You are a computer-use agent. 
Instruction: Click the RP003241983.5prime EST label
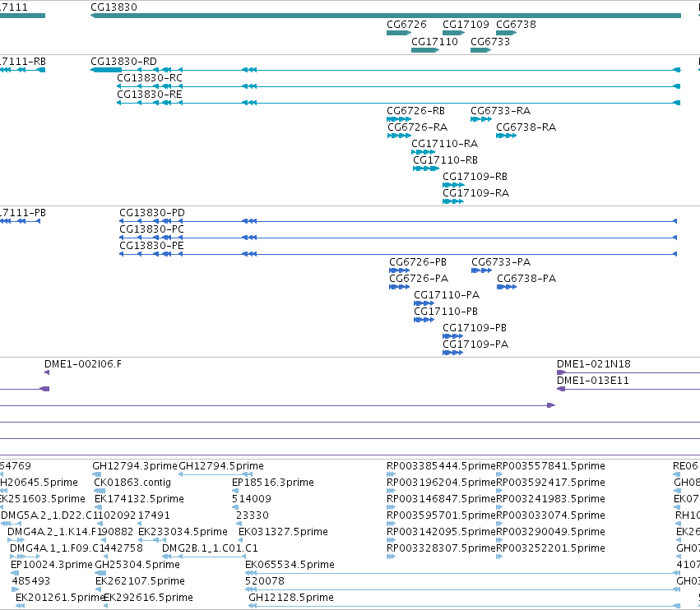pyautogui.click(x=551, y=499)
